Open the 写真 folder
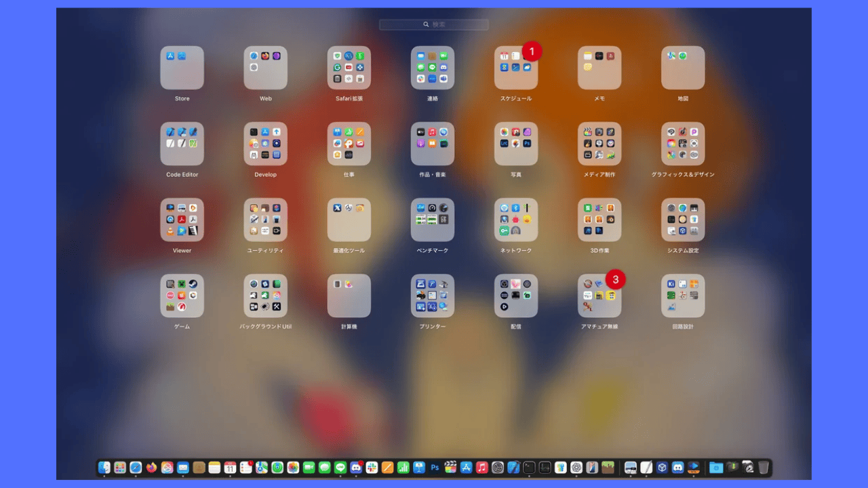 (x=515, y=144)
